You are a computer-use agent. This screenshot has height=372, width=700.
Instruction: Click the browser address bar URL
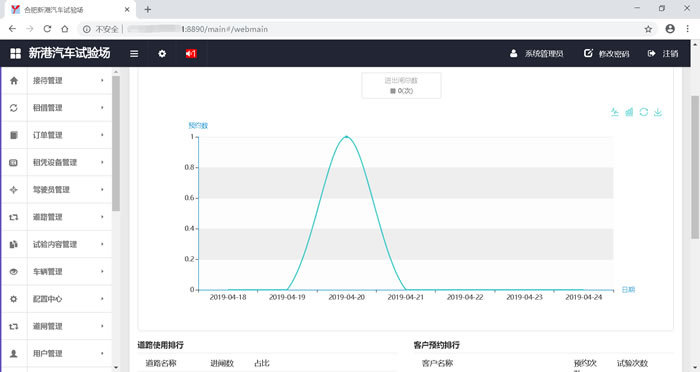point(225,29)
